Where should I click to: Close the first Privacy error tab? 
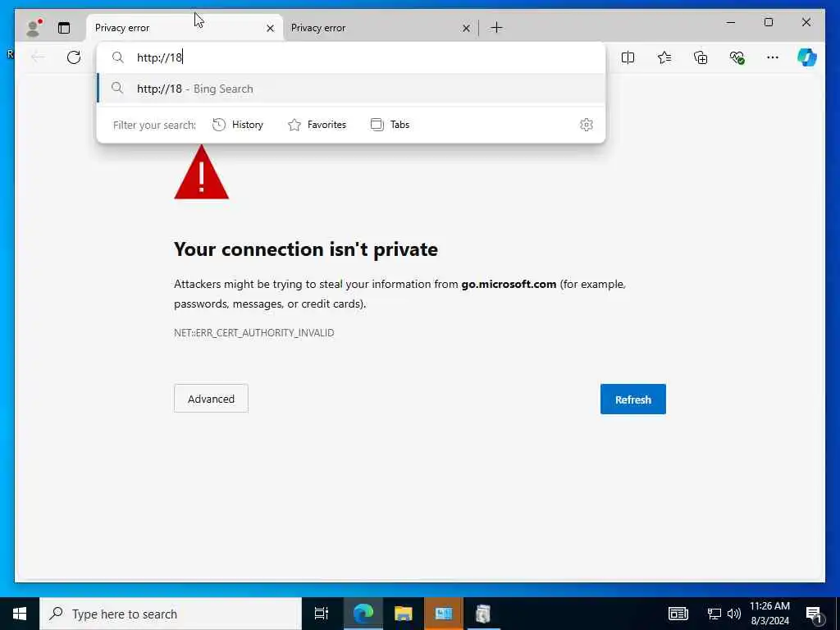tap(270, 28)
